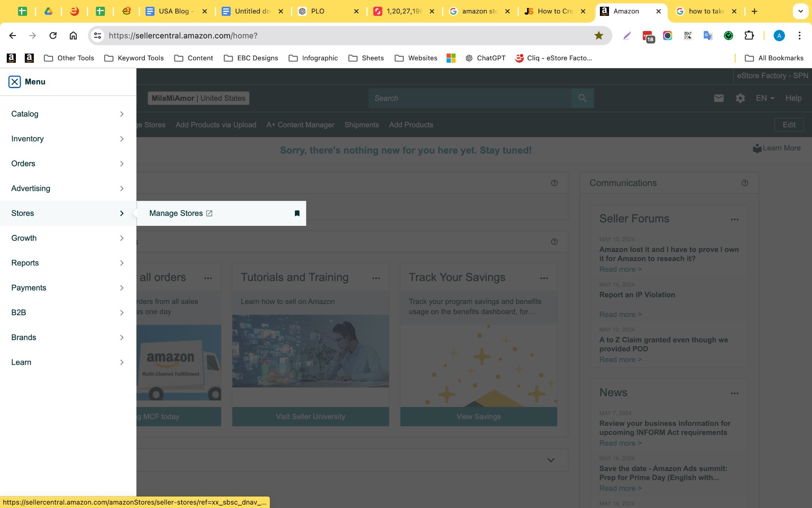Click the Edit button in favorites bar
Screen dimensions: 812x508
(789, 125)
